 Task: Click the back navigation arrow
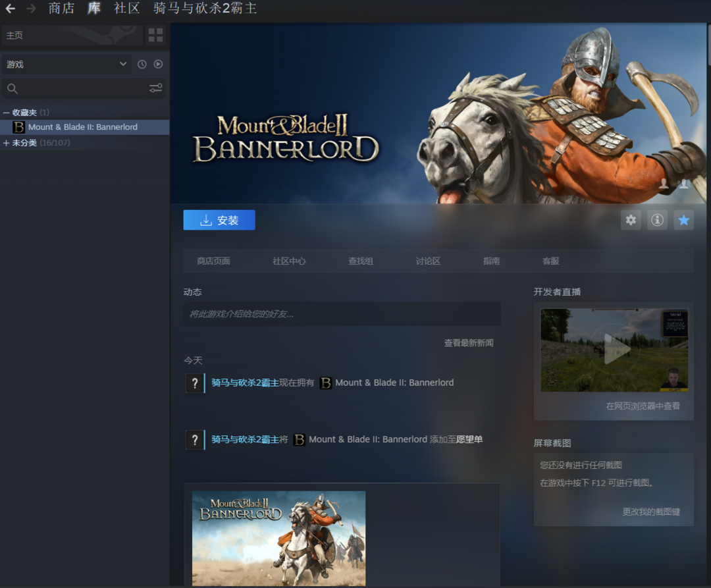(x=11, y=9)
